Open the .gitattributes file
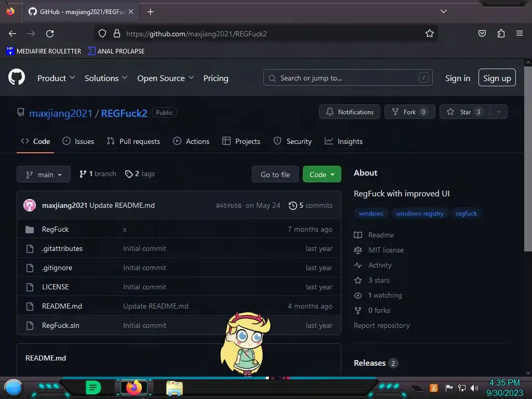 point(62,248)
